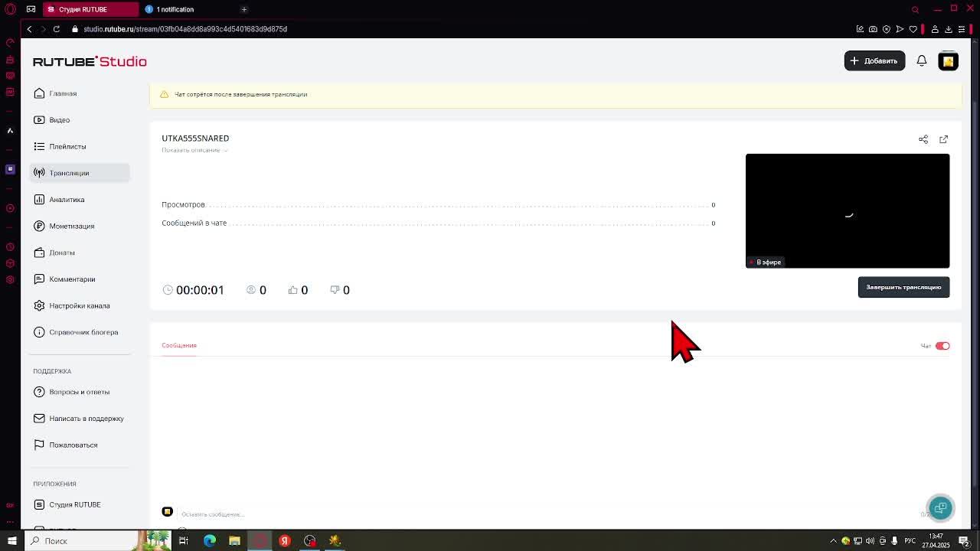Open the profile avatar menu

(x=949, y=61)
